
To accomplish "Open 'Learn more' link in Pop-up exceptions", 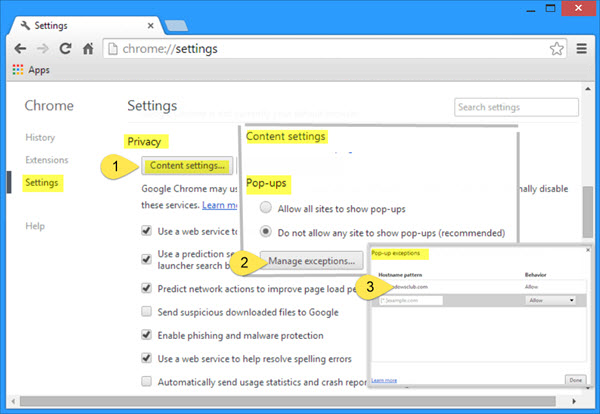I will [x=384, y=380].
